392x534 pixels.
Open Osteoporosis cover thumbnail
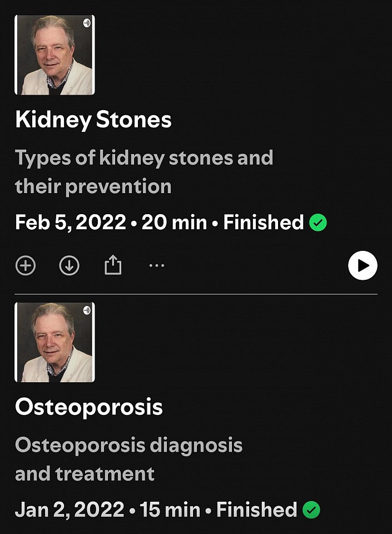54,342
